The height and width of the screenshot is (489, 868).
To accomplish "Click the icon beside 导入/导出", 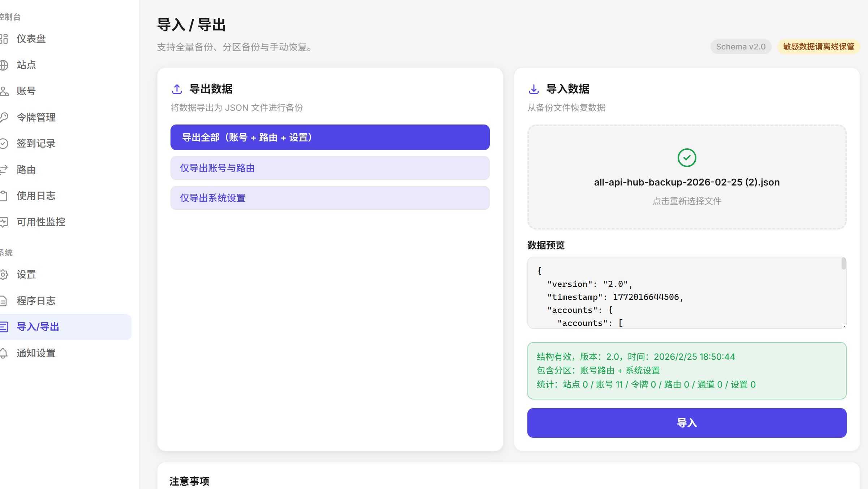I will point(4,327).
